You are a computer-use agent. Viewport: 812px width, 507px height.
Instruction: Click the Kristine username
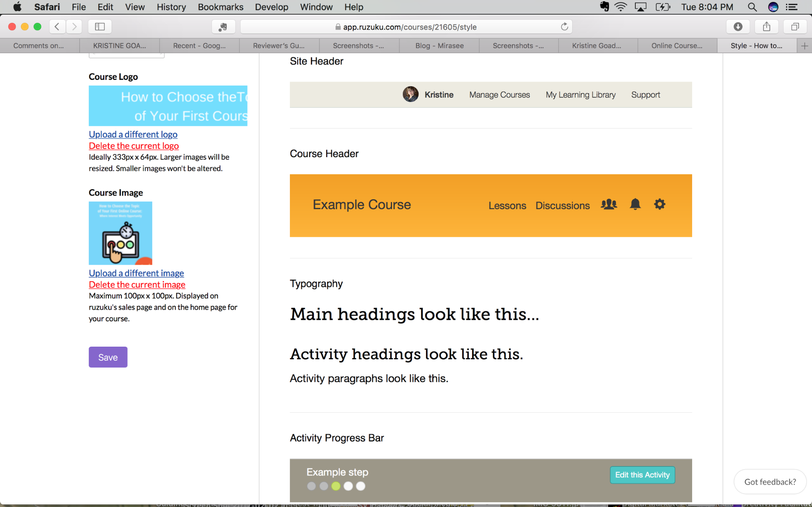(439, 95)
